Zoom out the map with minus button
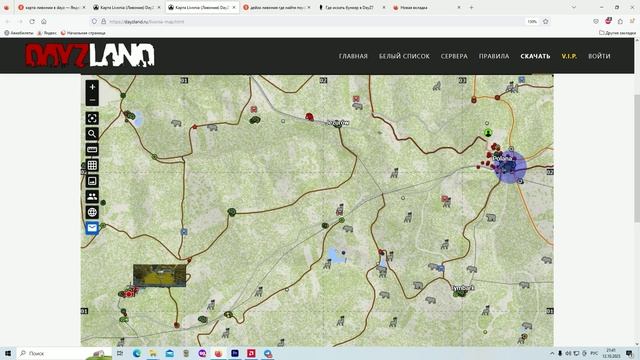This screenshot has height=360, width=640. pyautogui.click(x=92, y=100)
